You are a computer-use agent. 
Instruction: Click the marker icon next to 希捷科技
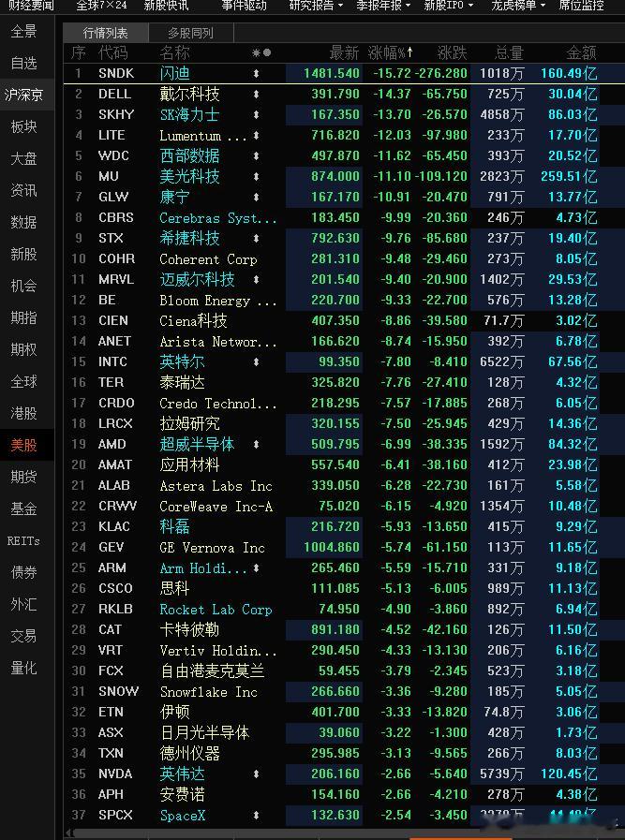[x=256, y=239]
